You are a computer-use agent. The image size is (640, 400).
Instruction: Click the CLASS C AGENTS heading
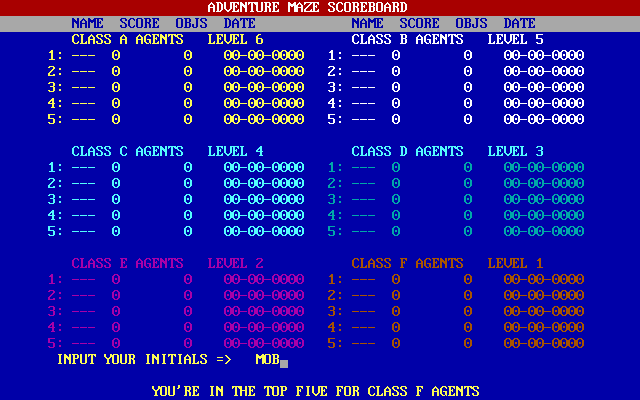click(127, 151)
